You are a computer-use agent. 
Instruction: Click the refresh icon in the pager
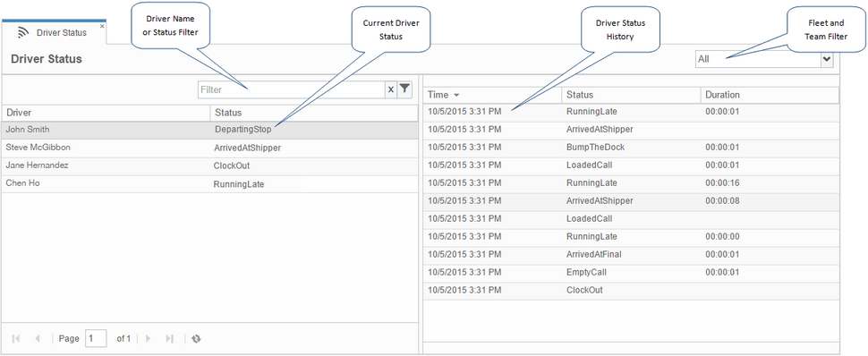click(x=195, y=338)
